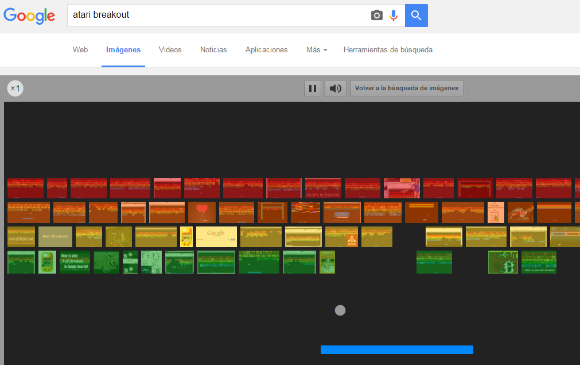Click the atari breakout search field
580x365 pixels.
(x=218, y=16)
